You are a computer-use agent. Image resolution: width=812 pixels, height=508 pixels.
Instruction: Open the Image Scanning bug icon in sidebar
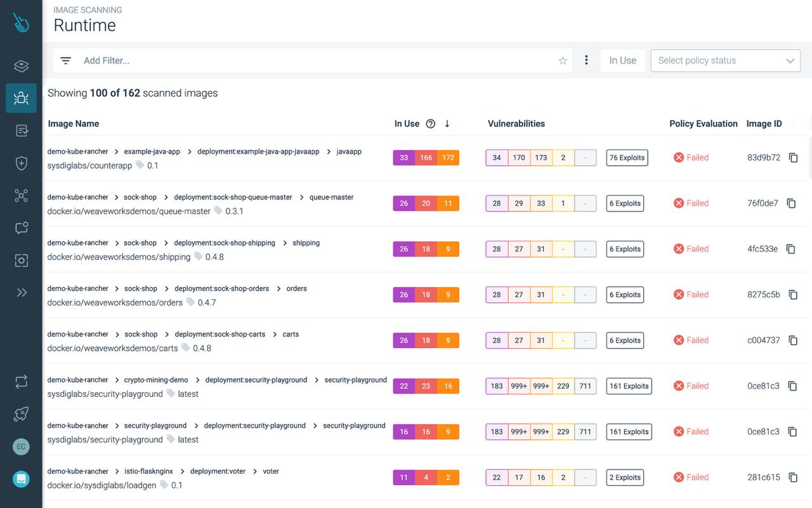21,98
